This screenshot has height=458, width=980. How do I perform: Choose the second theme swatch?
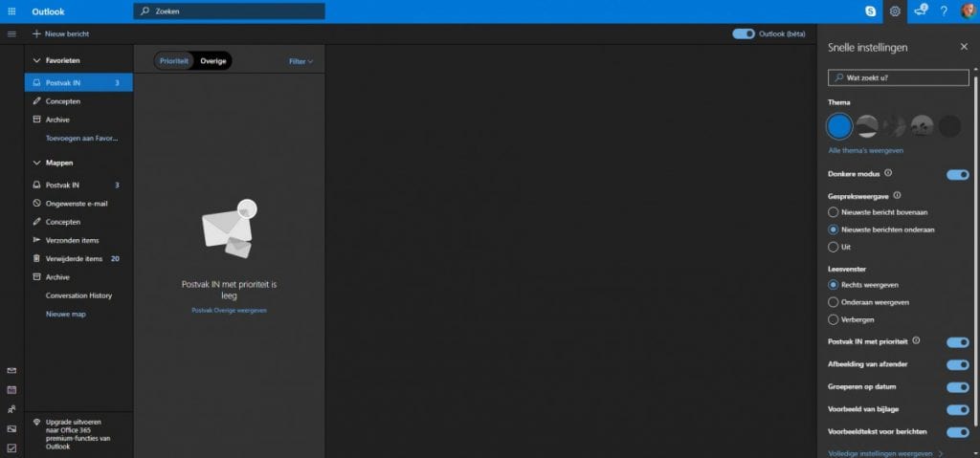point(867,126)
